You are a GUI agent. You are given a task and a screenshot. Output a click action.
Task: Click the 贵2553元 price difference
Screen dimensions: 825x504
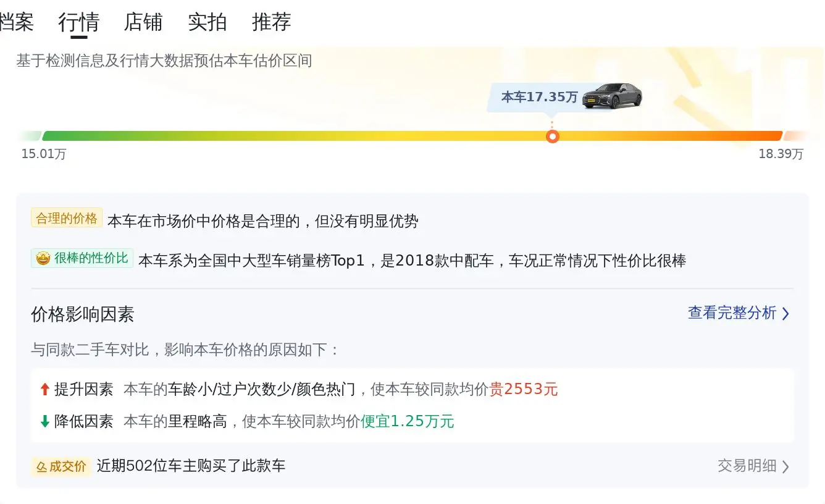pyautogui.click(x=524, y=390)
